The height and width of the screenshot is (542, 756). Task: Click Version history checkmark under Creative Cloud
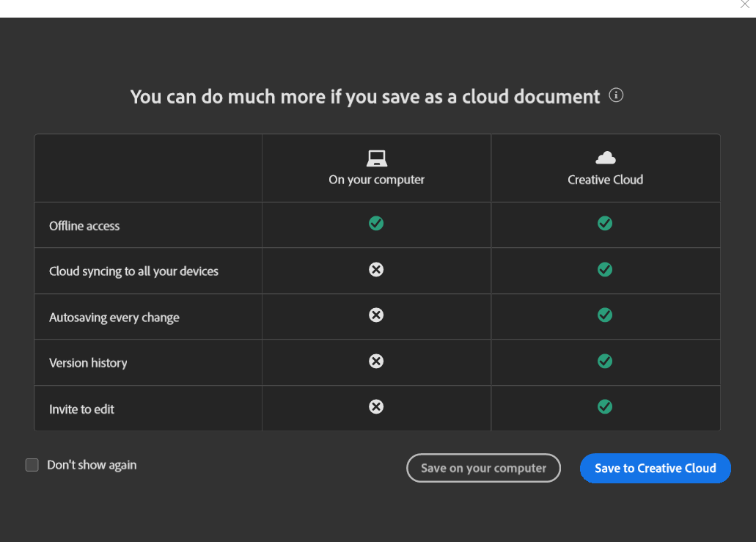[605, 361]
